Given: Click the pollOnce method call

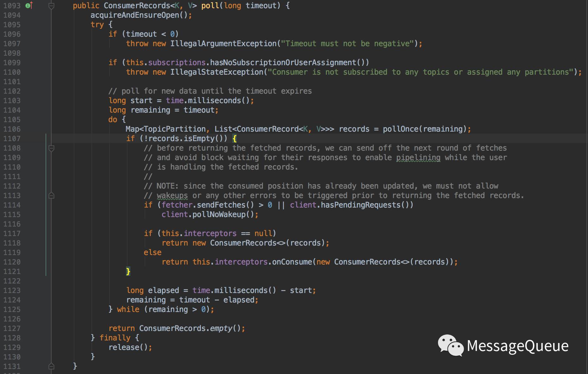Looking at the screenshot, I should tap(401, 129).
